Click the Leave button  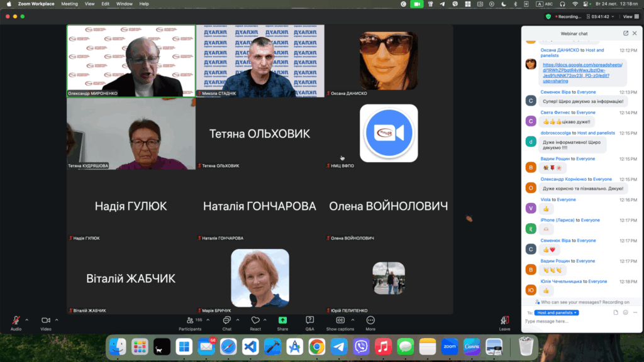click(504, 322)
